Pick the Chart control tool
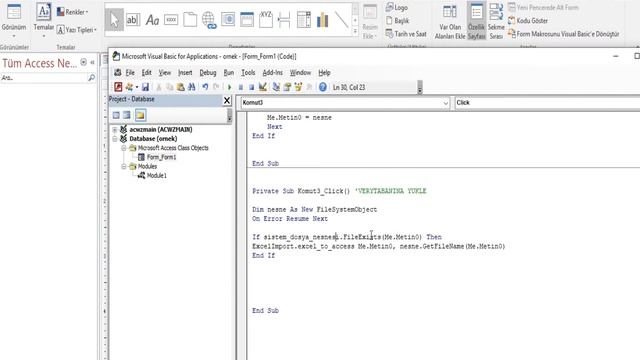The height and width of the screenshot is (360, 640). [x=322, y=20]
